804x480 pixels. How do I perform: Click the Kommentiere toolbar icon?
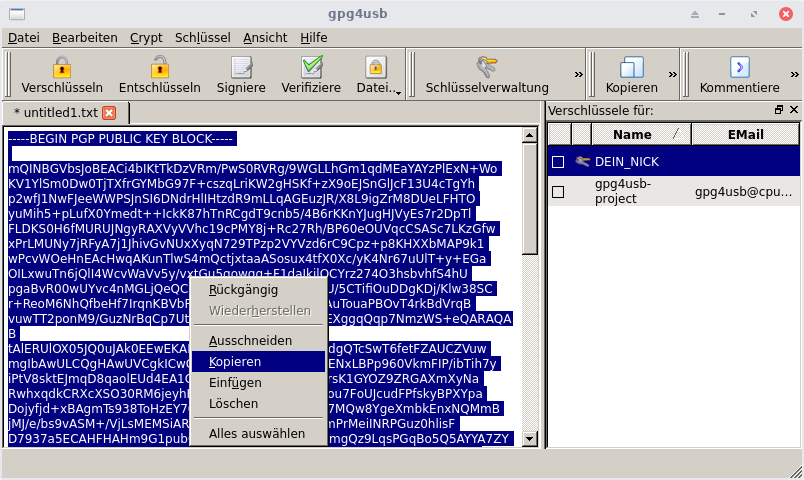(739, 67)
